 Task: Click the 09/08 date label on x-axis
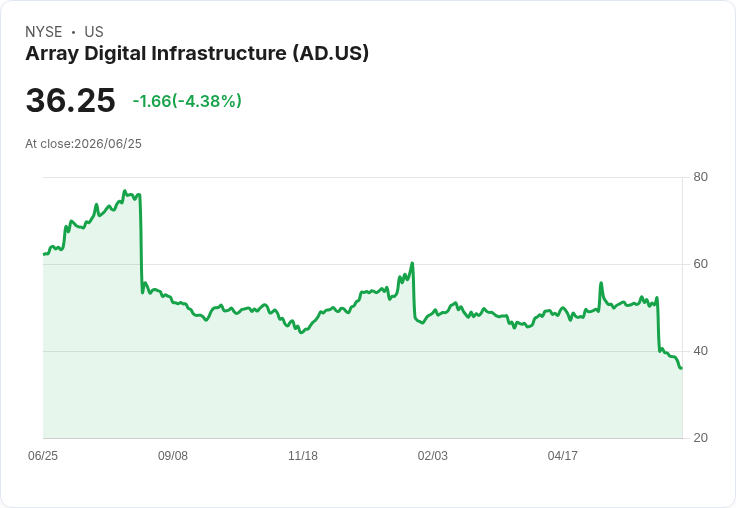(173, 456)
